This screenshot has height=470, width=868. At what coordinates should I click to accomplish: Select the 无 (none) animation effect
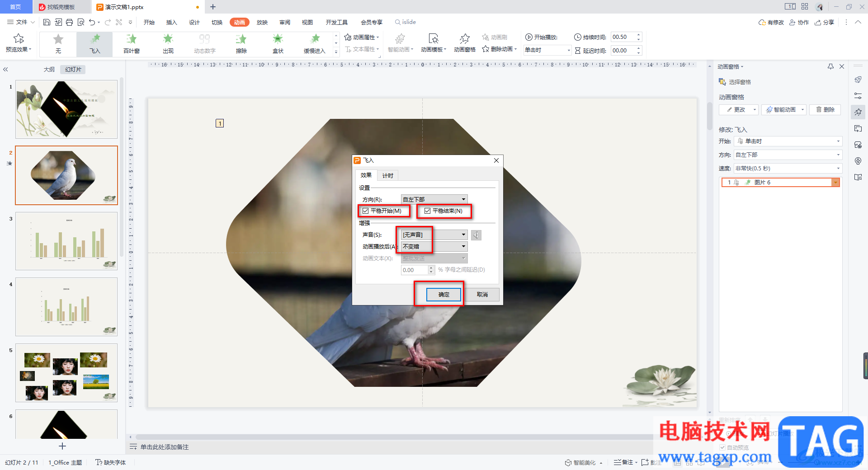point(58,44)
